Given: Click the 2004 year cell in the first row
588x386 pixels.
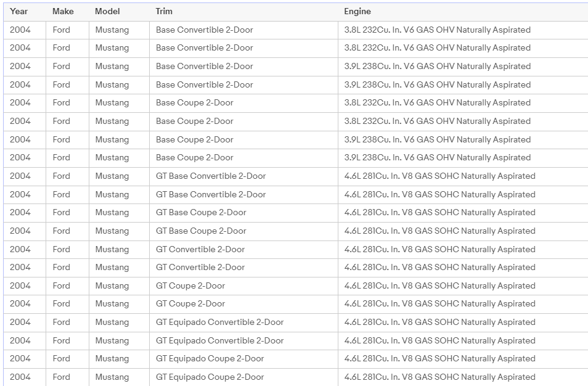Looking at the screenshot, I should (x=20, y=30).
